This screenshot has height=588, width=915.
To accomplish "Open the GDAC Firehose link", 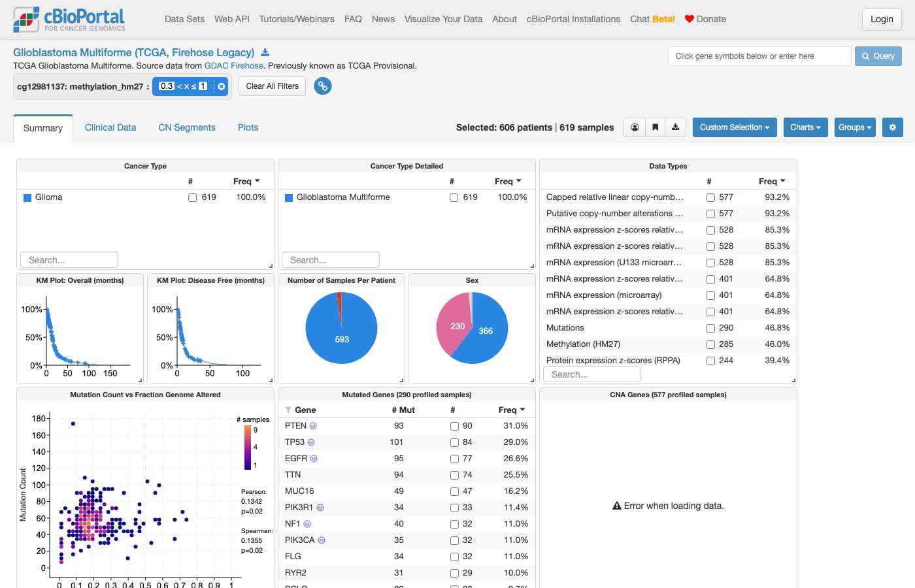I will pyautogui.click(x=234, y=65).
